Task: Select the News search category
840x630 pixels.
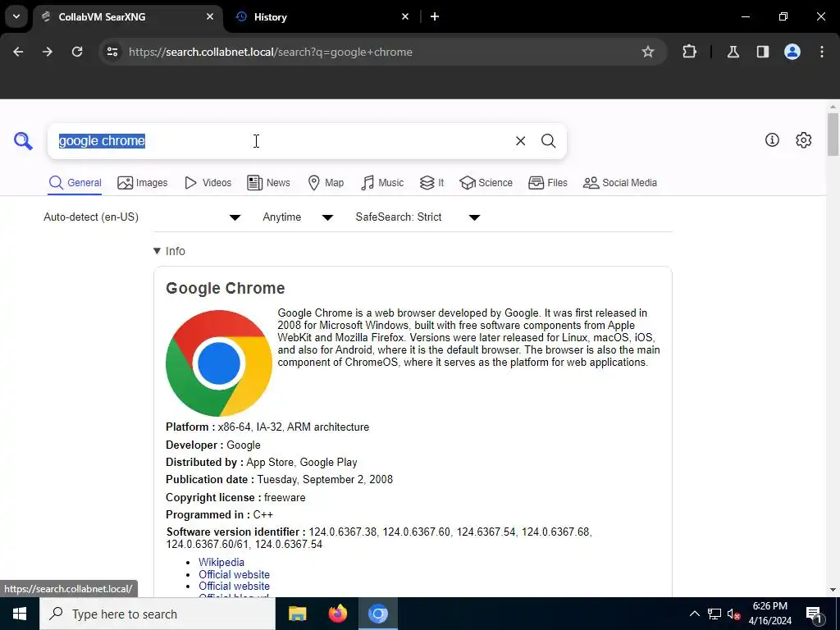Action: click(x=268, y=183)
